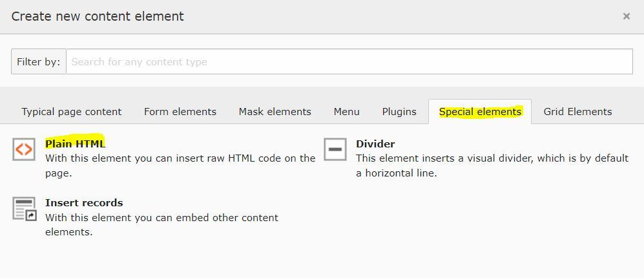Choose the Divider title link
644x278 pixels.
(x=375, y=144)
